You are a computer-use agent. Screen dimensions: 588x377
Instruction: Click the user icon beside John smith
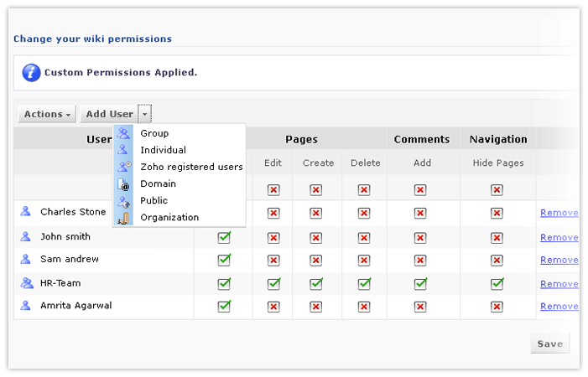click(25, 236)
